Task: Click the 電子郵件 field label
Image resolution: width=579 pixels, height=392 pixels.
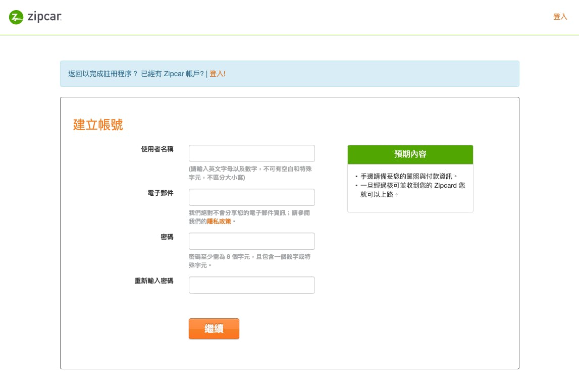Action: [160, 193]
